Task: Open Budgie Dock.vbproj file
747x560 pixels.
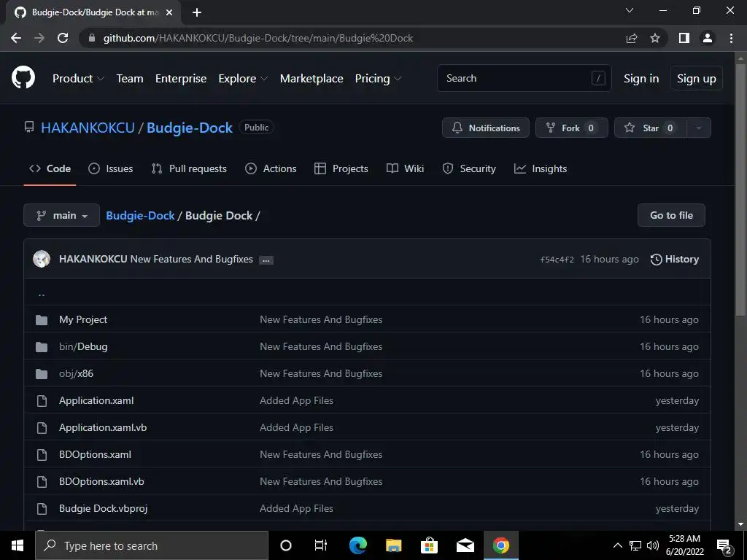Action: (x=104, y=508)
